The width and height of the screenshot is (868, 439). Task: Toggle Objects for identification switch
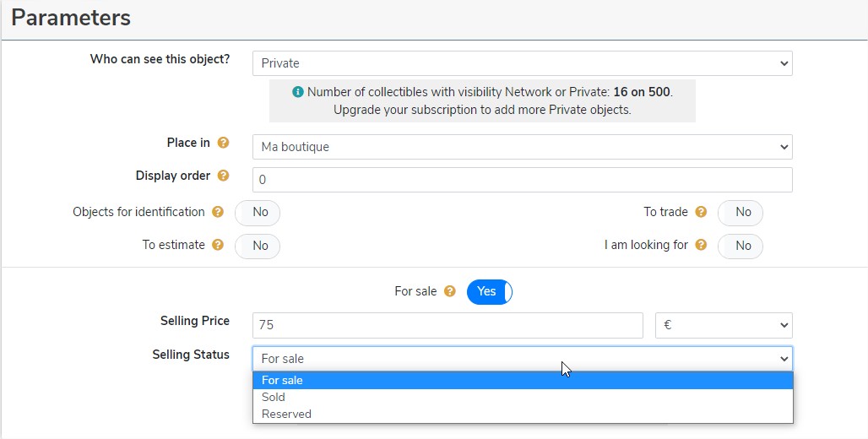(258, 213)
